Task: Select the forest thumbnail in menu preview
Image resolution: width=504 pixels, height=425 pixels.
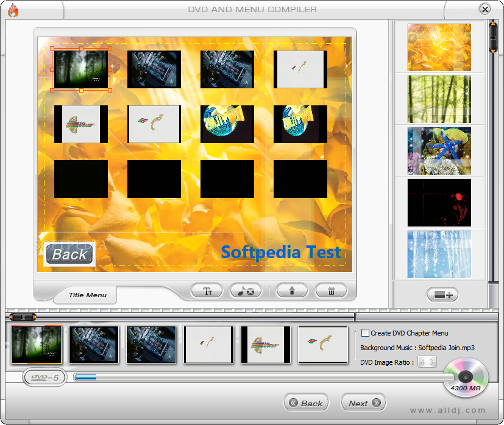Action: 81,69
